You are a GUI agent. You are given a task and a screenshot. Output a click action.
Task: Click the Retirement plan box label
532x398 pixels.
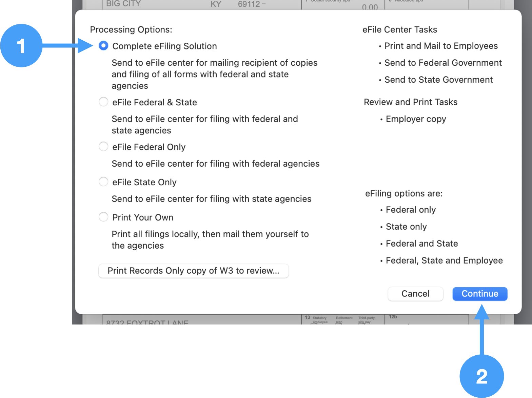pos(344,320)
